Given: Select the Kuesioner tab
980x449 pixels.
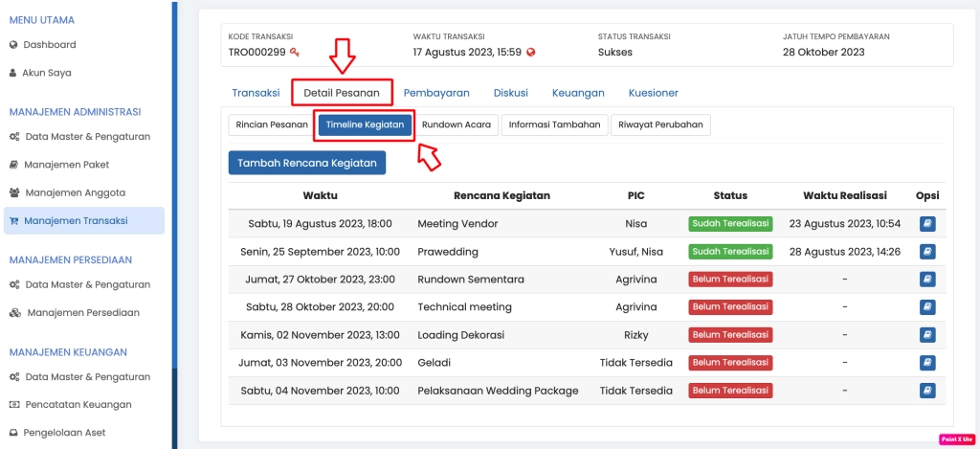Looking at the screenshot, I should pos(653,93).
